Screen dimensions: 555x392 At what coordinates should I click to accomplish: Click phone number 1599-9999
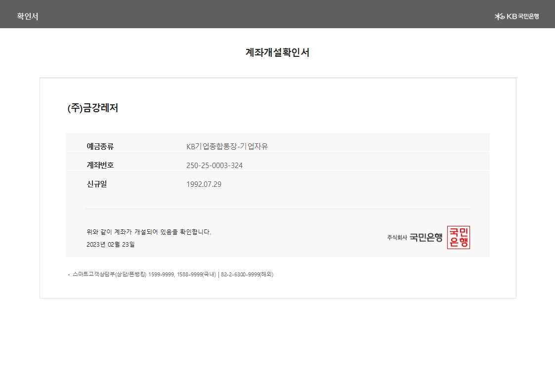point(161,274)
